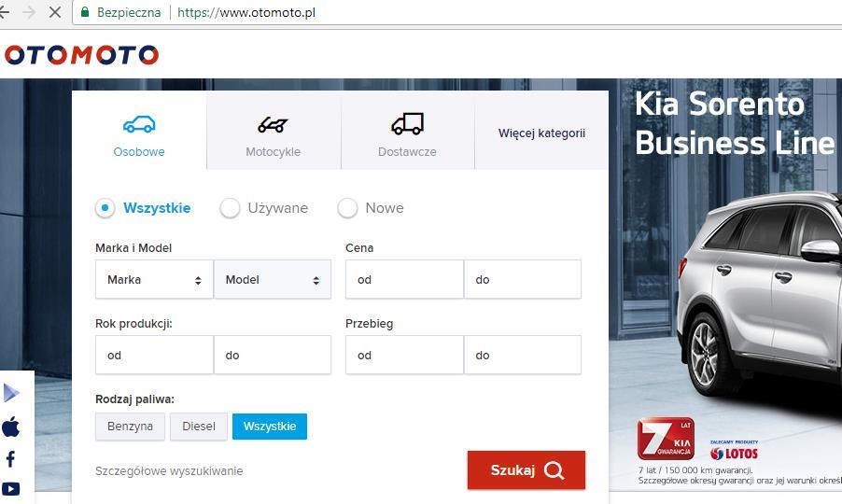Choose Benzyna fuel type

pyautogui.click(x=130, y=427)
